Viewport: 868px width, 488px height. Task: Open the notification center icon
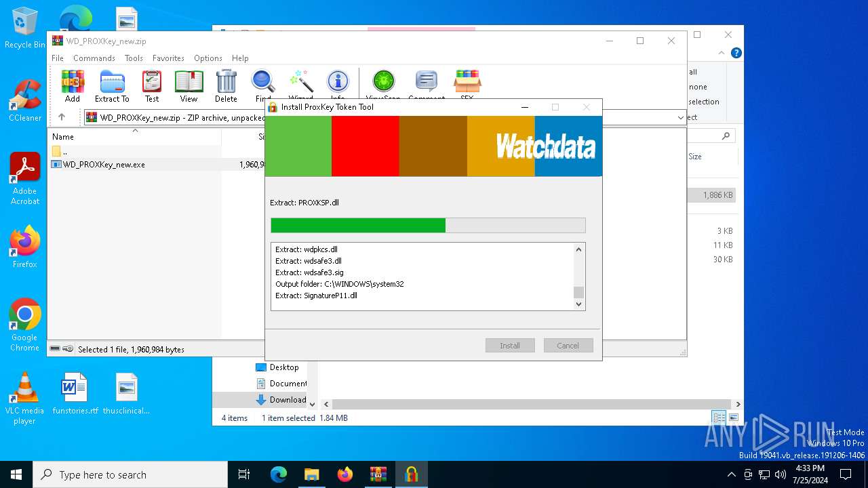click(846, 474)
